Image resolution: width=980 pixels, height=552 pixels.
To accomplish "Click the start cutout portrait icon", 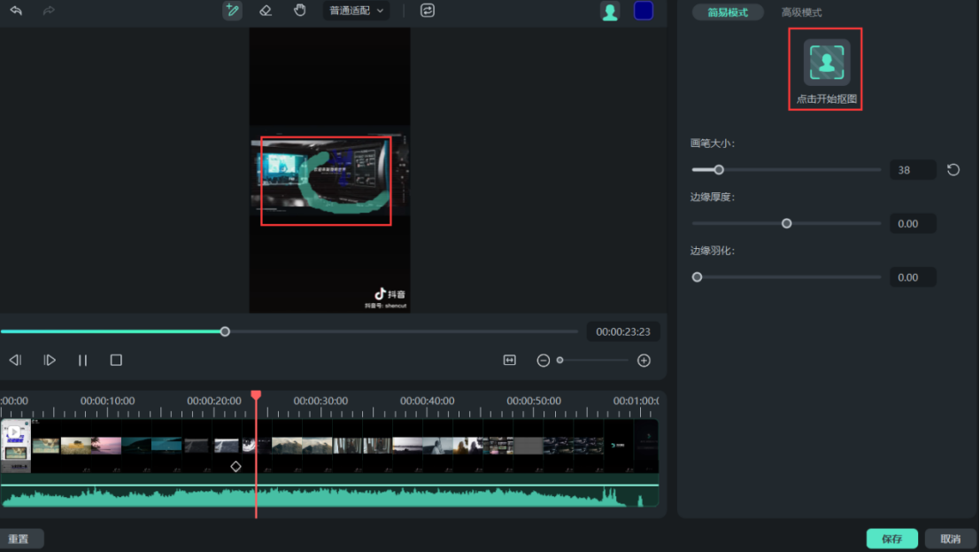I will (x=826, y=63).
